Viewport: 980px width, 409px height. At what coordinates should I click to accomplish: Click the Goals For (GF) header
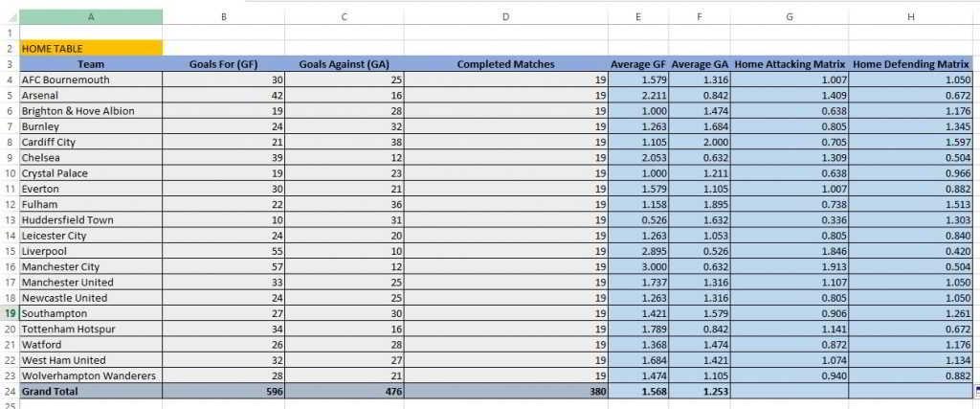(223, 64)
